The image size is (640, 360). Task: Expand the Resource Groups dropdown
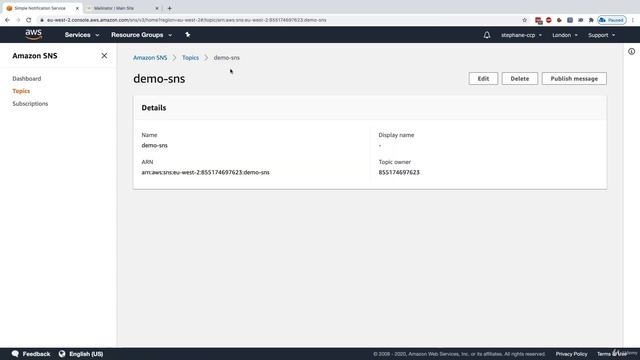point(141,35)
